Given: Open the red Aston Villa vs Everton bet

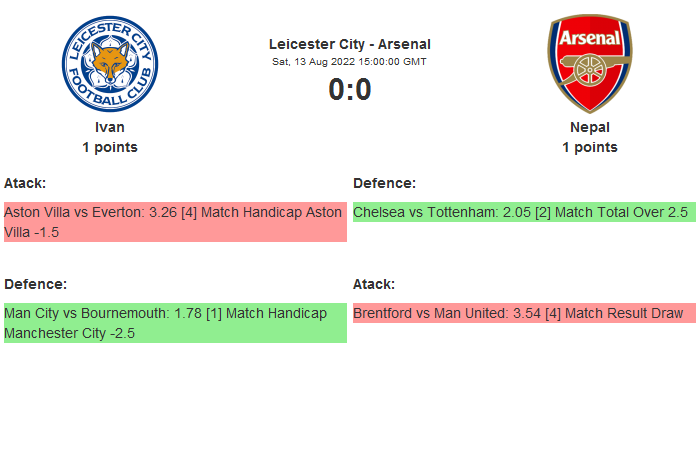Looking at the screenshot, I should point(175,222).
